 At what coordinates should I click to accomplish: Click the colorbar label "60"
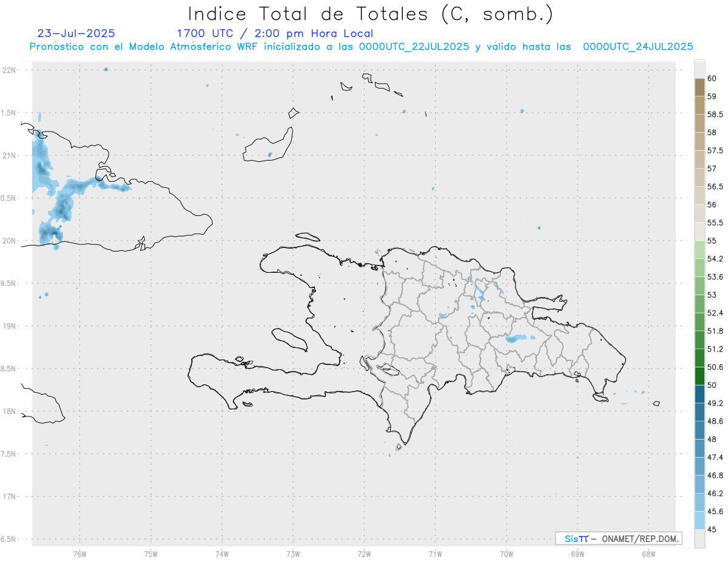point(712,79)
